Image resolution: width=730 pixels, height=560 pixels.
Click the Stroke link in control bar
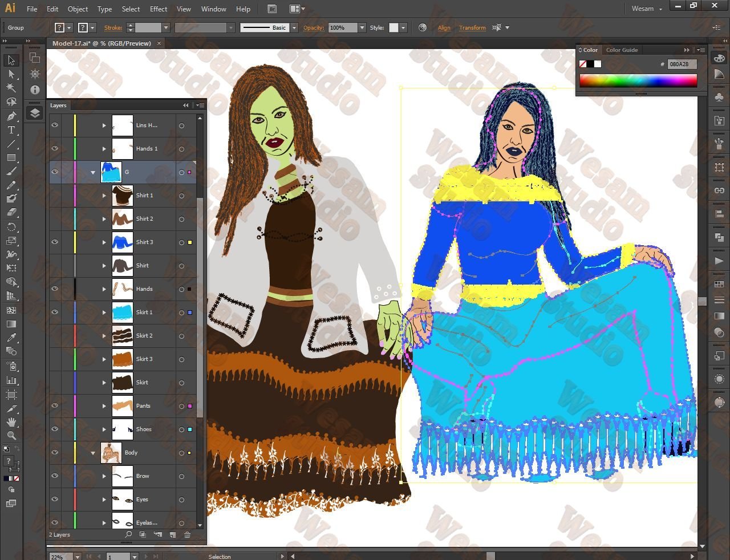click(x=113, y=27)
